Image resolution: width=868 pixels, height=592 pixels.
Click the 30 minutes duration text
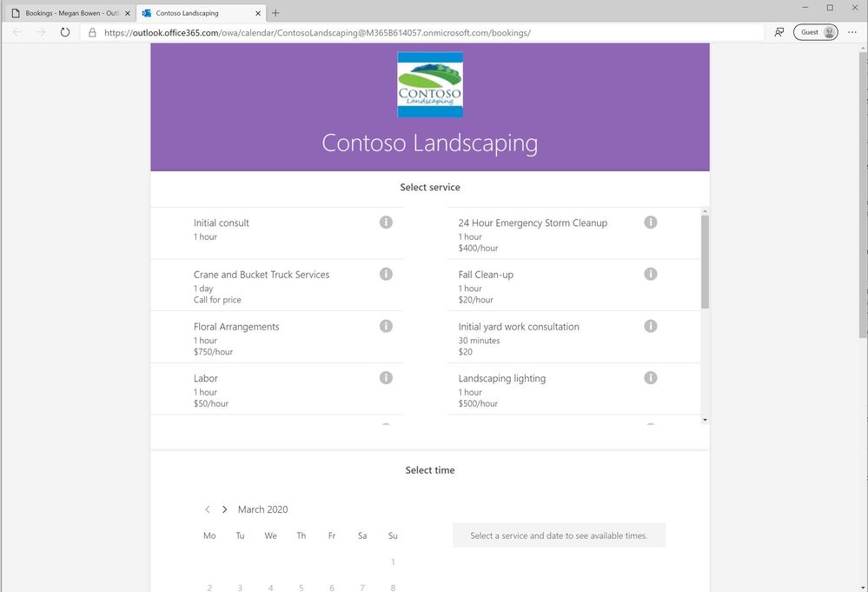(479, 341)
